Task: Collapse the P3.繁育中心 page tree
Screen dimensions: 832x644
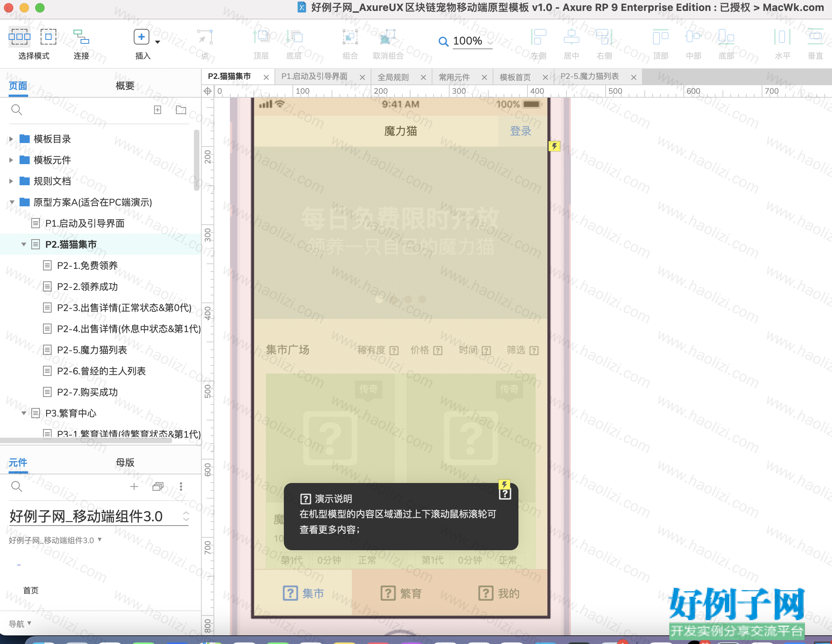Action: 23,413
